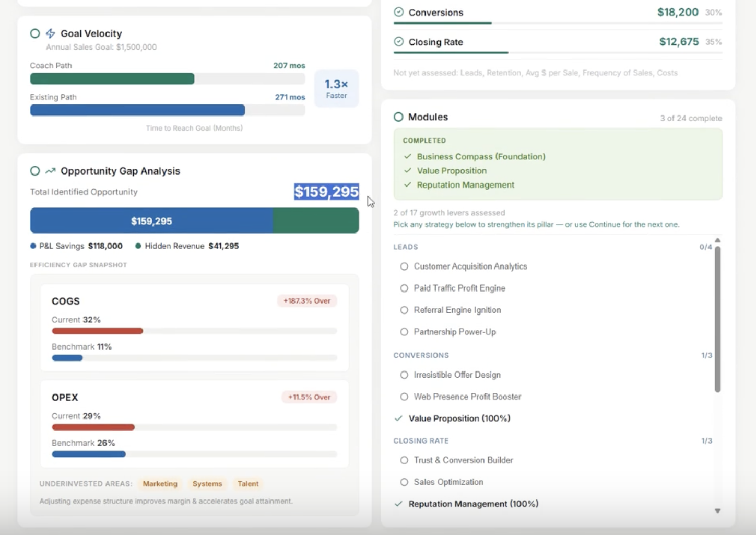
Task: Open the Reputation Management (100%) strategy
Action: click(x=474, y=504)
